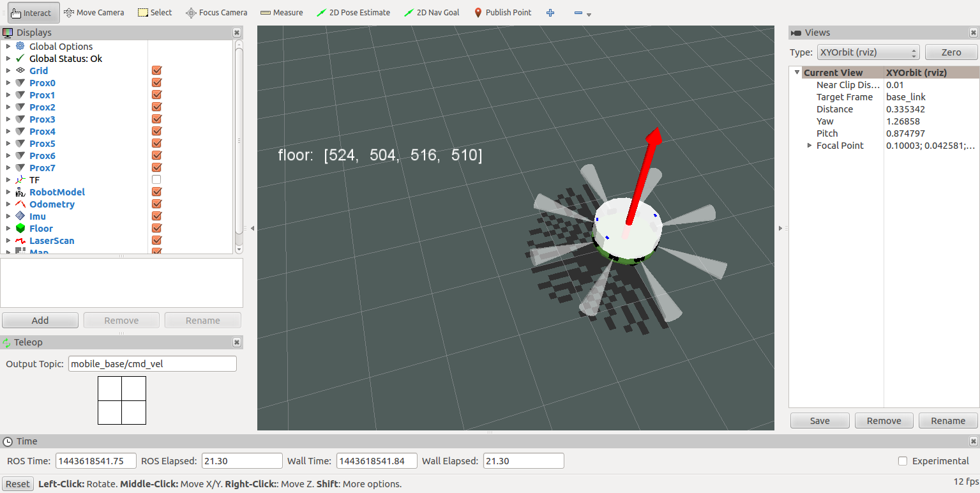The height and width of the screenshot is (493, 980).
Task: Disable the Grid display checkbox
Action: point(156,71)
